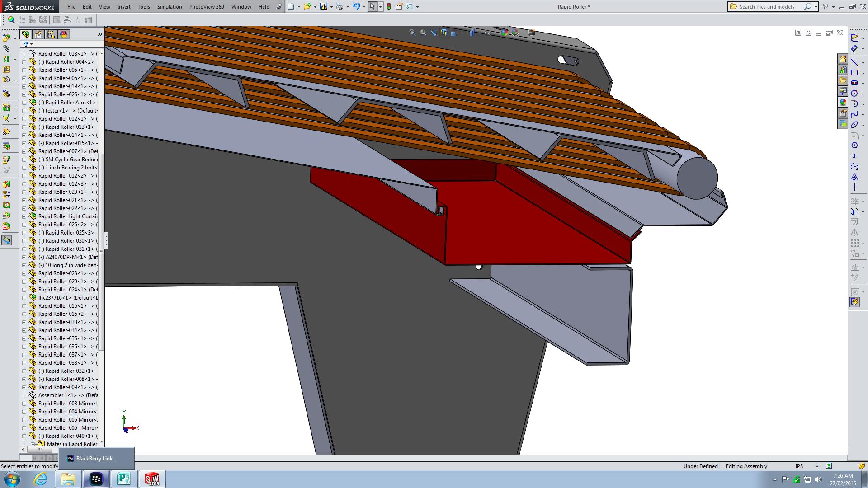Viewport: 868px width, 488px height.
Task: Click the Help question mark icon
Action: coord(826,7)
